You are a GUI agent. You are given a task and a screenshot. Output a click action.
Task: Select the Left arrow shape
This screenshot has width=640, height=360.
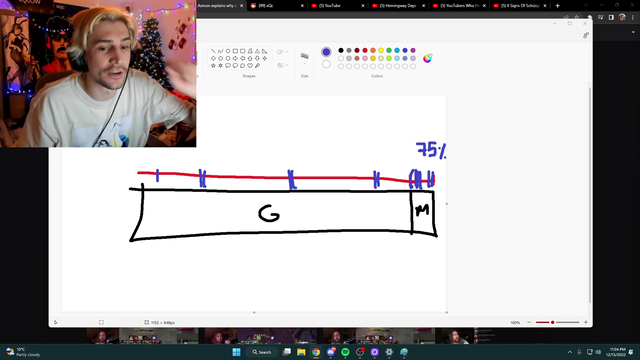coord(242,58)
